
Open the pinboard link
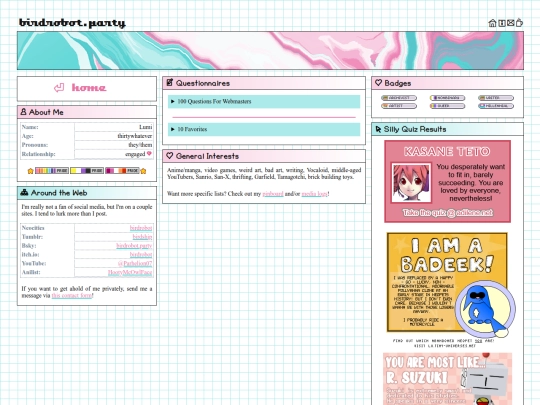point(273,194)
